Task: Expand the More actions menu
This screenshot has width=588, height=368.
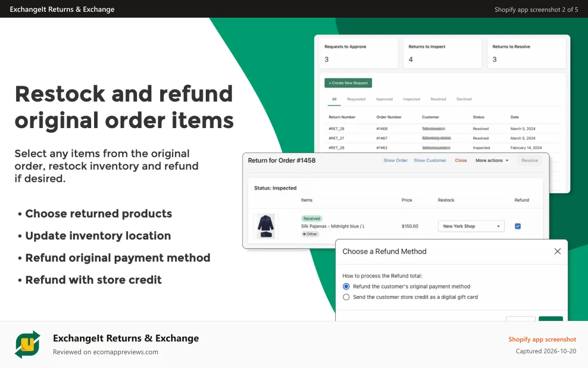Action: coord(492,160)
